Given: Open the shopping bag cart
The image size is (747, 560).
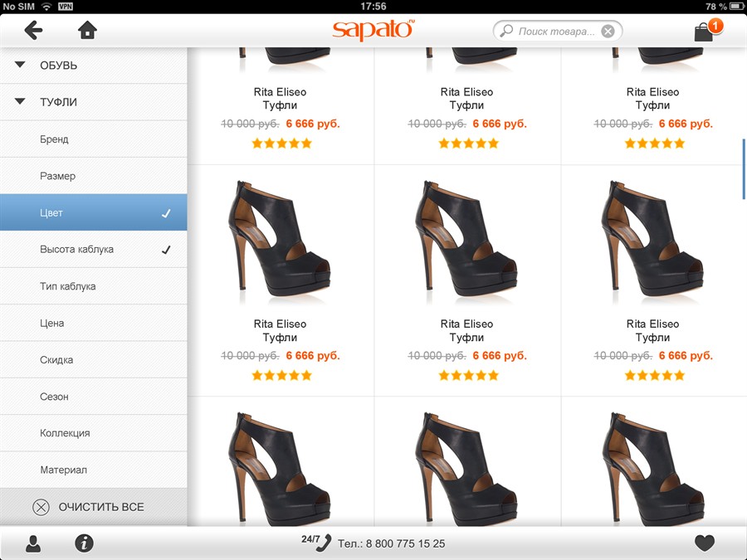Looking at the screenshot, I should tap(705, 32).
